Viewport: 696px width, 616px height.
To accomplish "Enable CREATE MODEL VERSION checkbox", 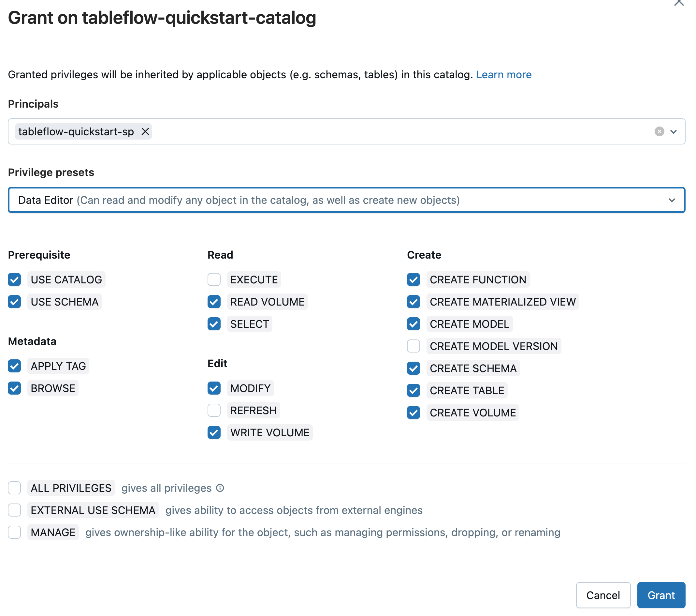I will pos(413,346).
